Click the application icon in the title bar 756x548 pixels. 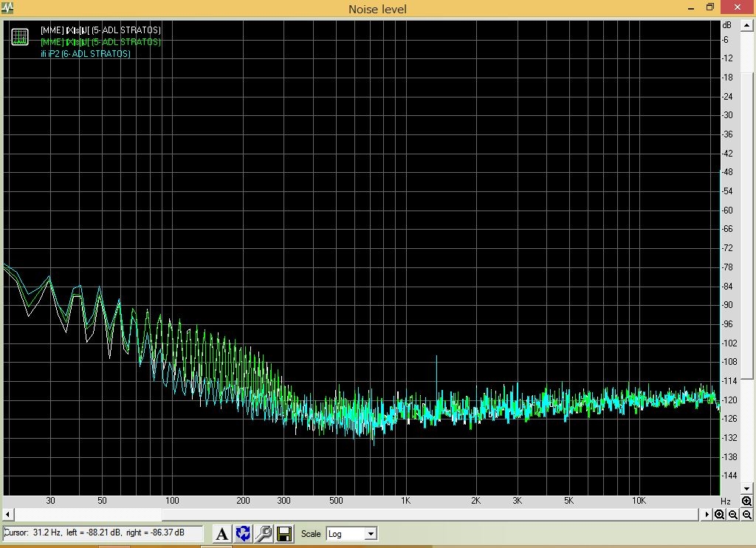(7, 8)
